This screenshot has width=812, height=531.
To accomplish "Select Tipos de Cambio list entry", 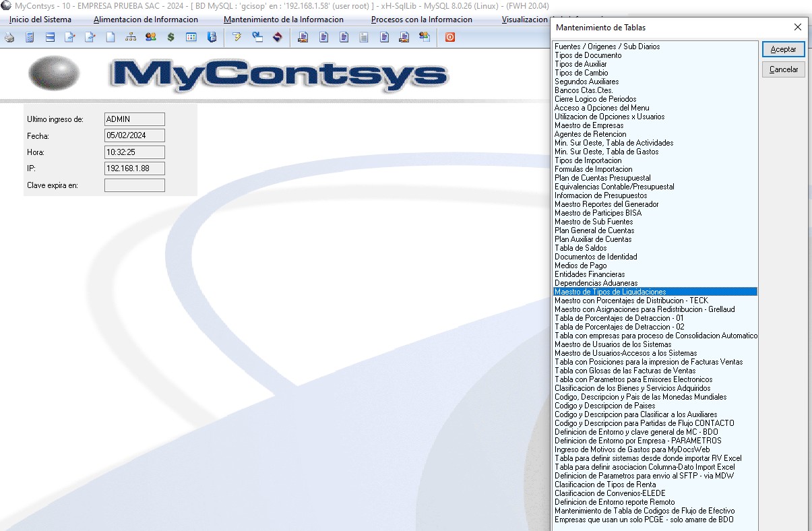I will click(x=581, y=73).
